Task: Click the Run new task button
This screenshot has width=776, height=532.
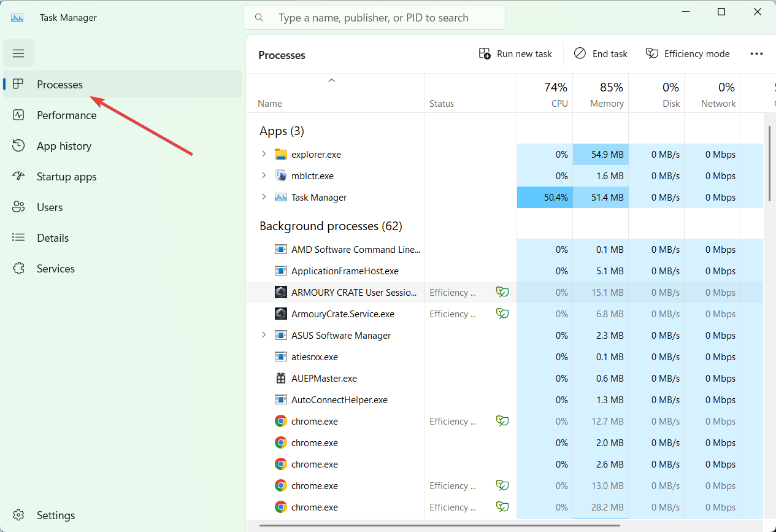Action: tap(515, 53)
